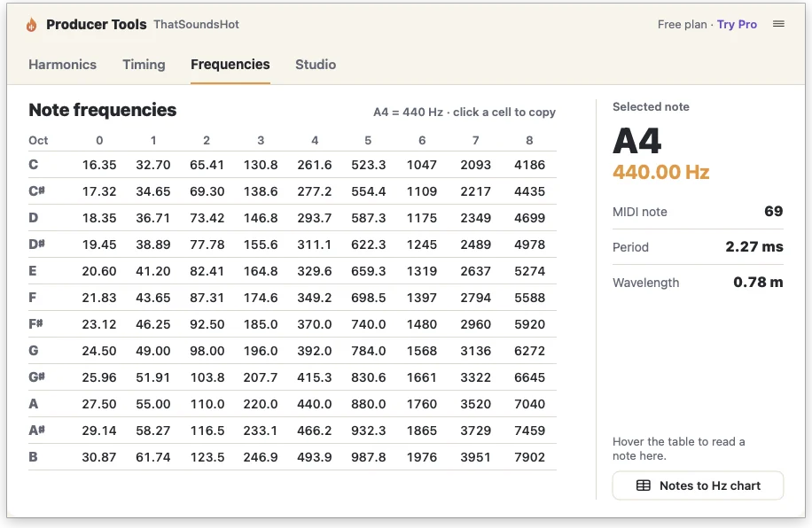Click the cell 196.0 in row G

point(261,351)
